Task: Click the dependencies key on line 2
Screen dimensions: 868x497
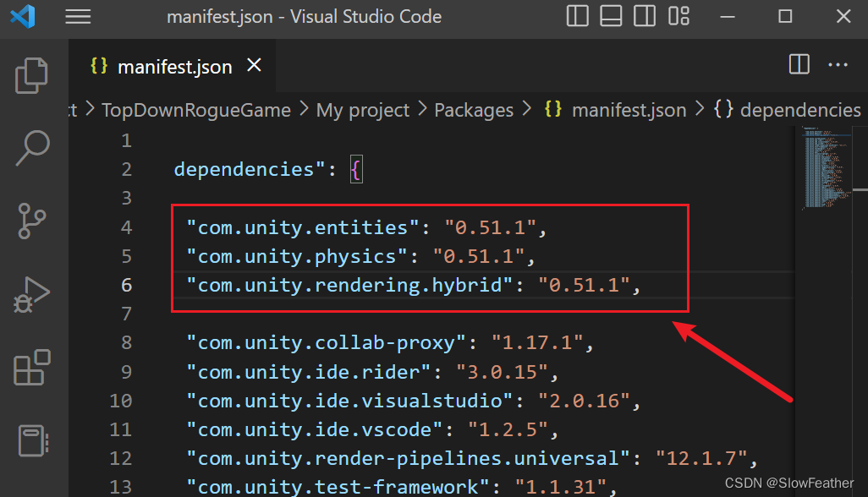Action: 244,169
